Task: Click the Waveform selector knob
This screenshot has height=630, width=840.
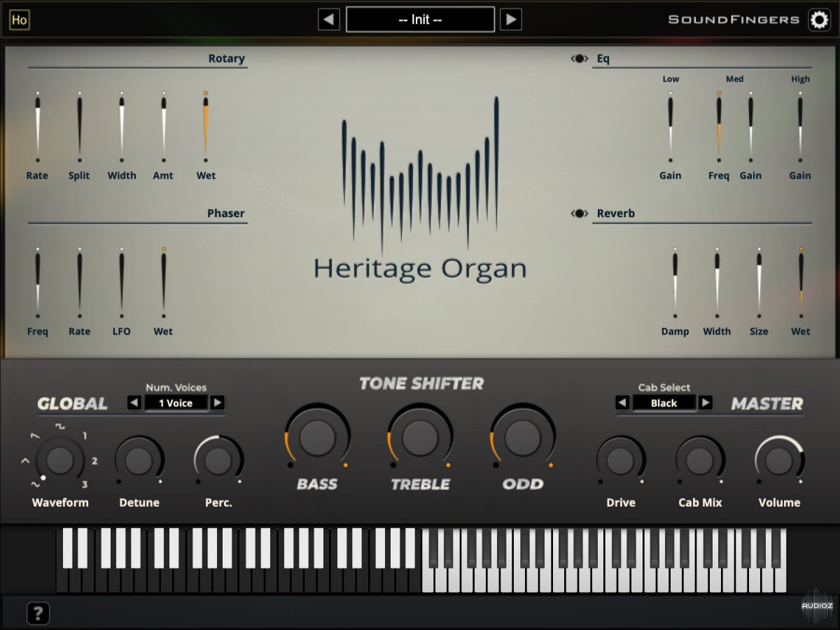Action: point(59,461)
